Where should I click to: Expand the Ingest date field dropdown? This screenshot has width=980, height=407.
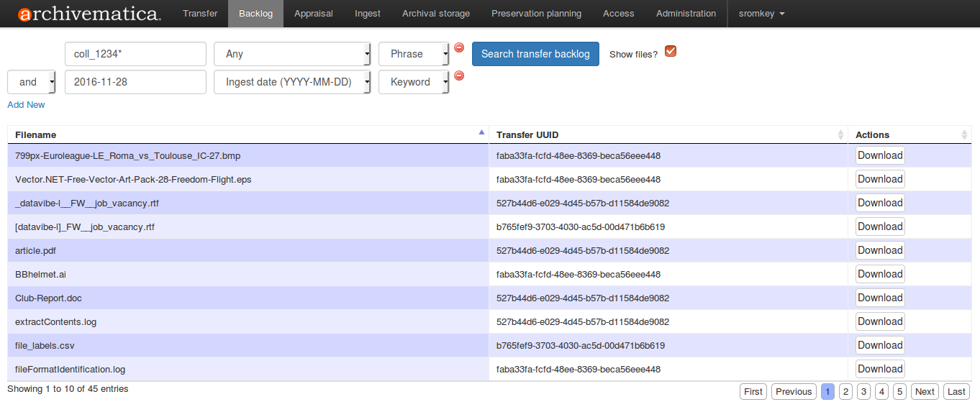point(292,82)
